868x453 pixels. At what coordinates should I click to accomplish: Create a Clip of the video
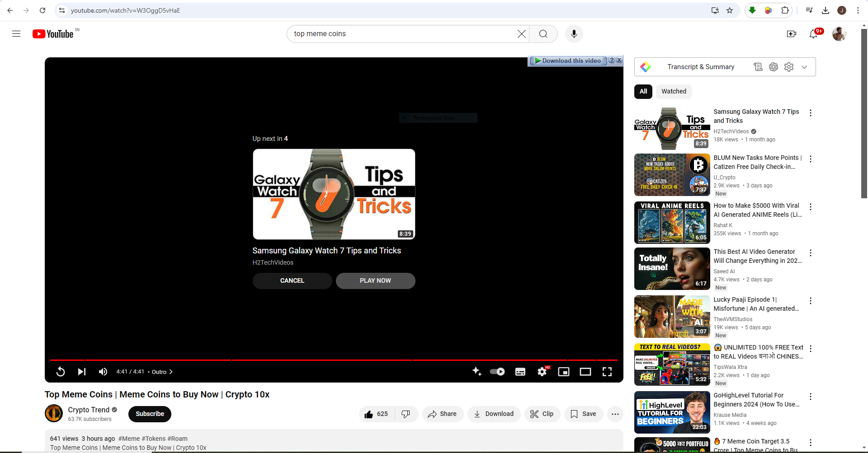coord(542,414)
